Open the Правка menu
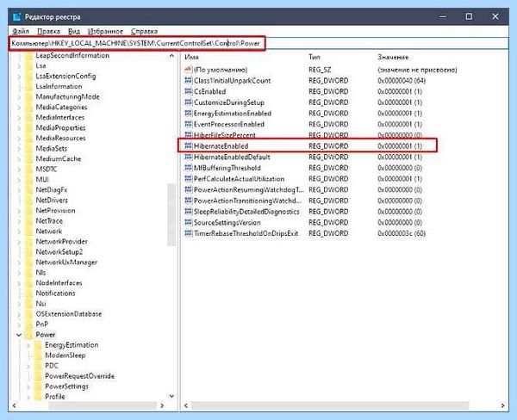The image size is (517, 420). click(48, 31)
